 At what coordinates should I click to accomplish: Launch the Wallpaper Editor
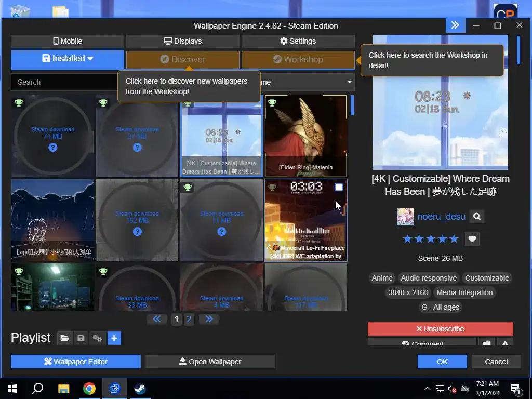pyautogui.click(x=76, y=362)
